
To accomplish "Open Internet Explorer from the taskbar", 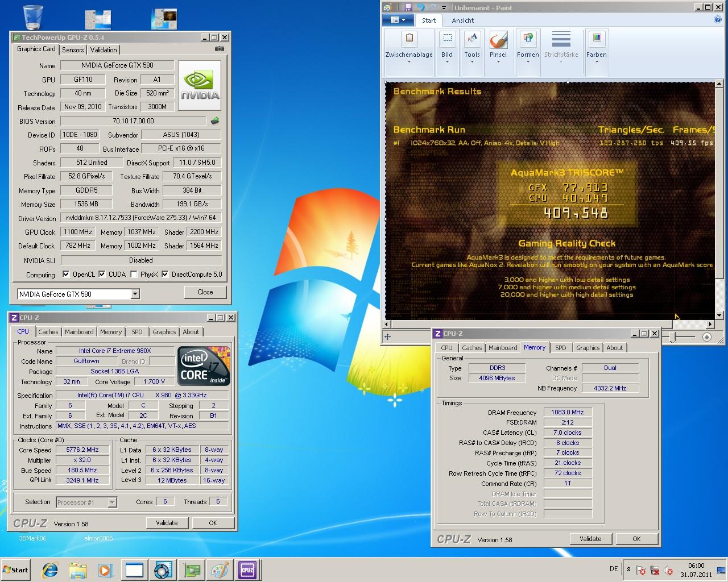I will point(51,570).
